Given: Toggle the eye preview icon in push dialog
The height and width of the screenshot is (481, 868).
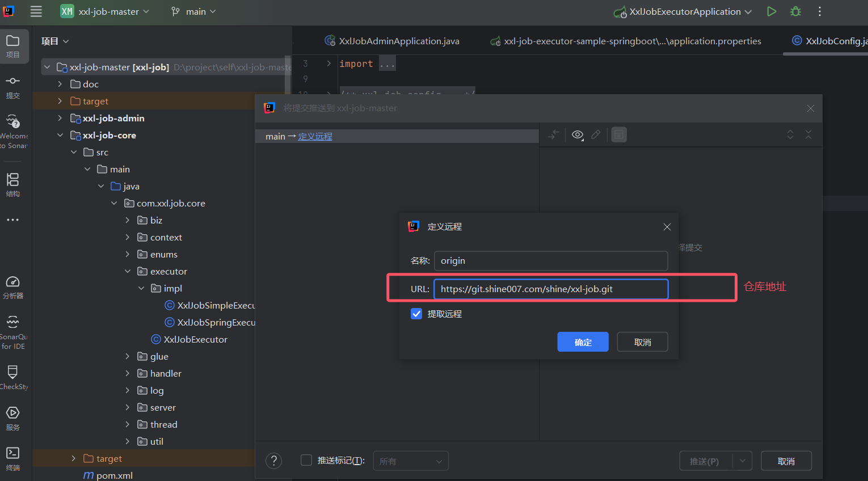Looking at the screenshot, I should (578, 134).
